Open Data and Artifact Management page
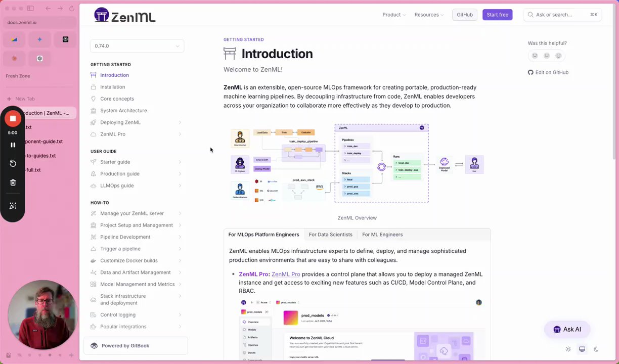Image resolution: width=619 pixels, height=364 pixels. tap(136, 272)
